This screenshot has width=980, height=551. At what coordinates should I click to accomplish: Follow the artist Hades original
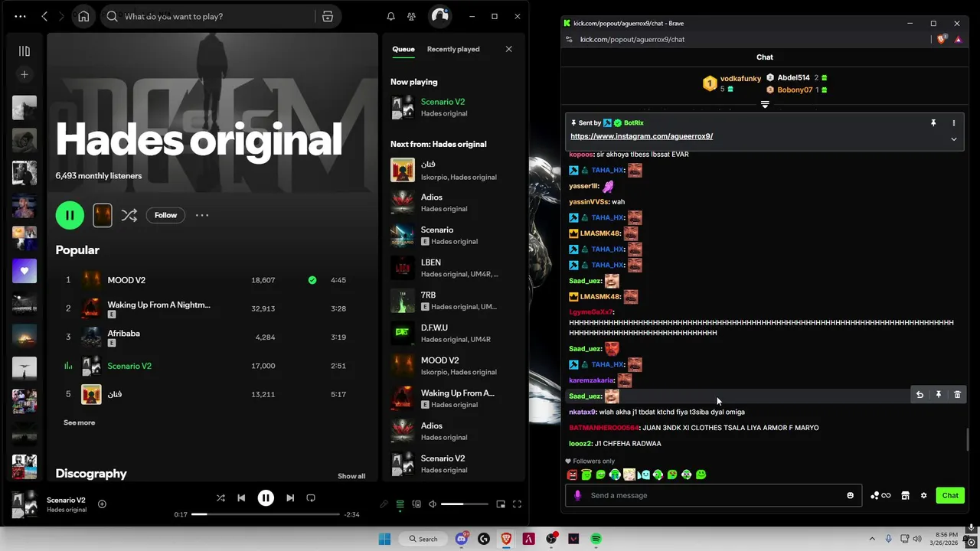[165, 215]
